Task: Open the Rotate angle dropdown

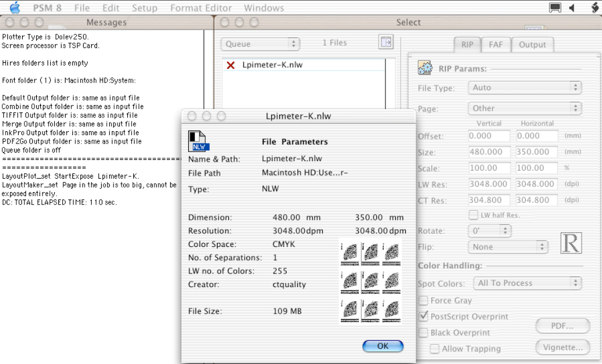Action: pos(490,231)
